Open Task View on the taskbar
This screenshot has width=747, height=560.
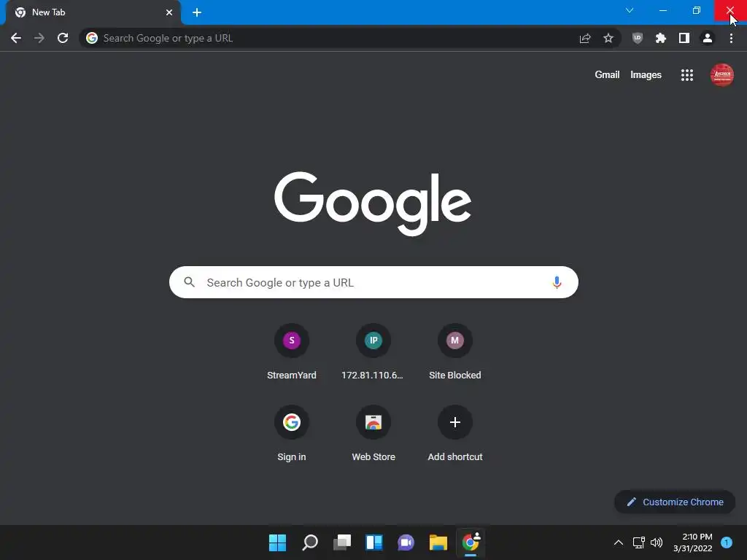342,542
